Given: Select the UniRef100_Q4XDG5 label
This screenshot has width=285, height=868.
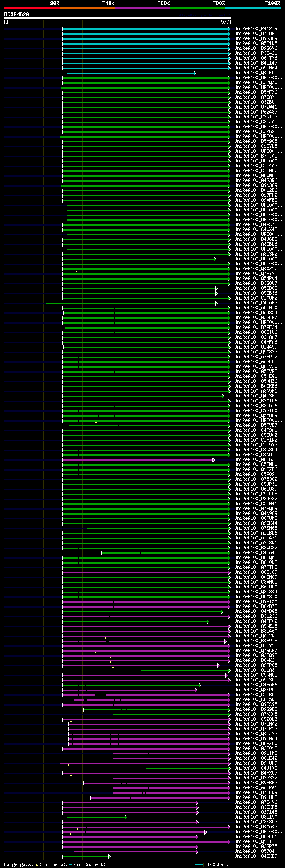Looking at the screenshot, I should tap(256, 611).
